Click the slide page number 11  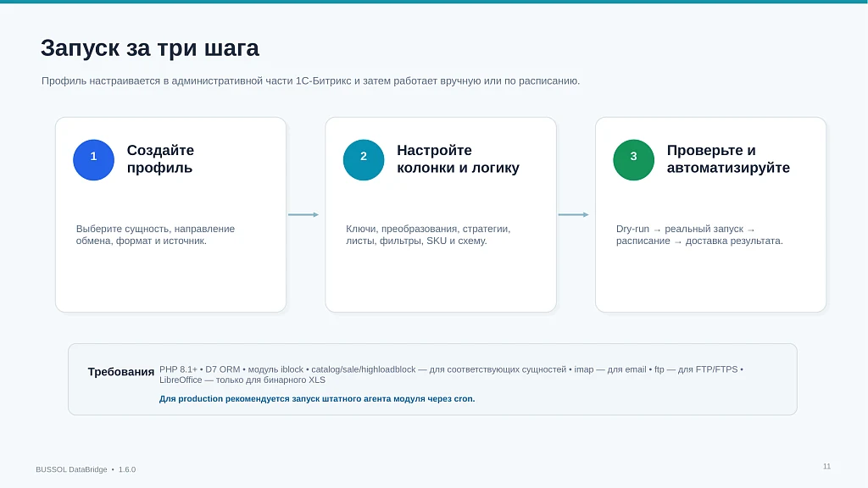point(826,467)
